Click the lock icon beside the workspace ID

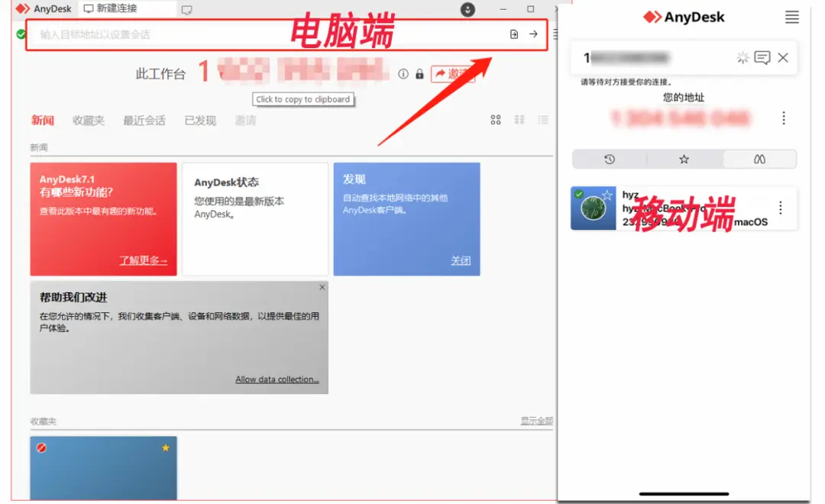click(419, 74)
